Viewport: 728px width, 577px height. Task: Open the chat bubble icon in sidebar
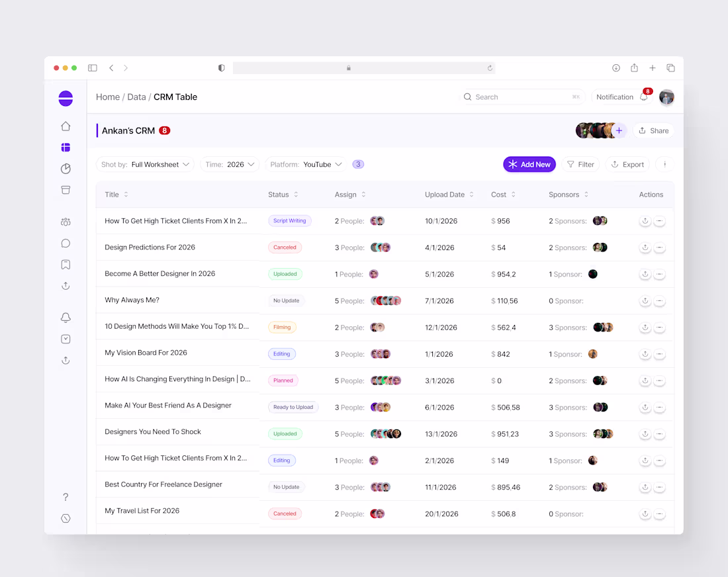click(x=66, y=243)
